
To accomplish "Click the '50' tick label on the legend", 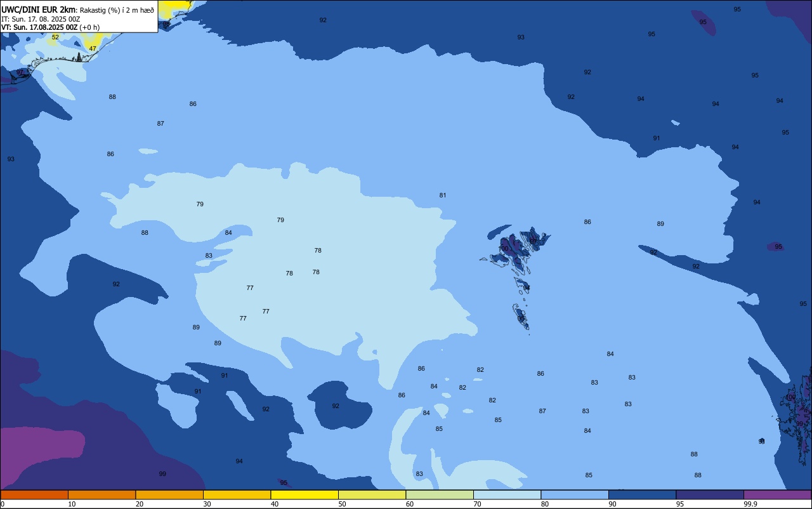I will click(342, 504).
